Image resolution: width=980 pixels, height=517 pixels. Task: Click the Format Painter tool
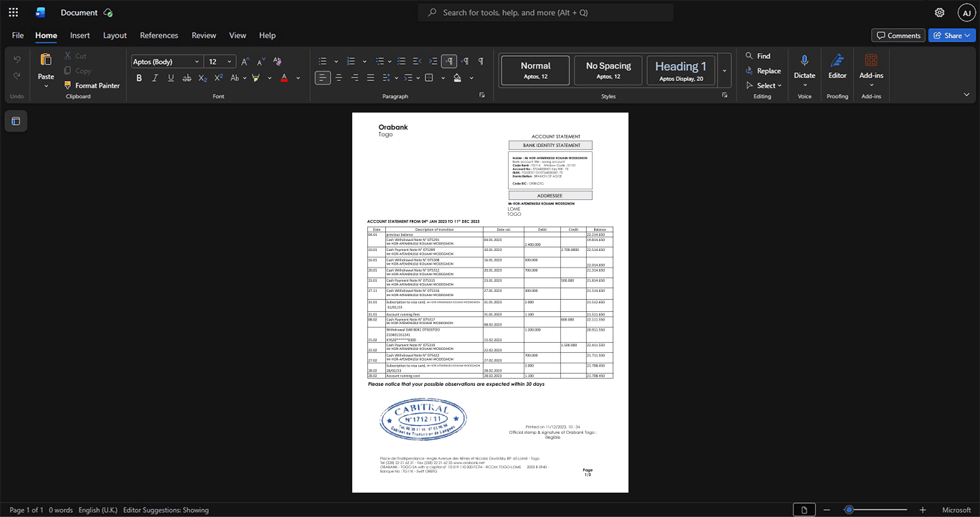pyautogui.click(x=92, y=85)
